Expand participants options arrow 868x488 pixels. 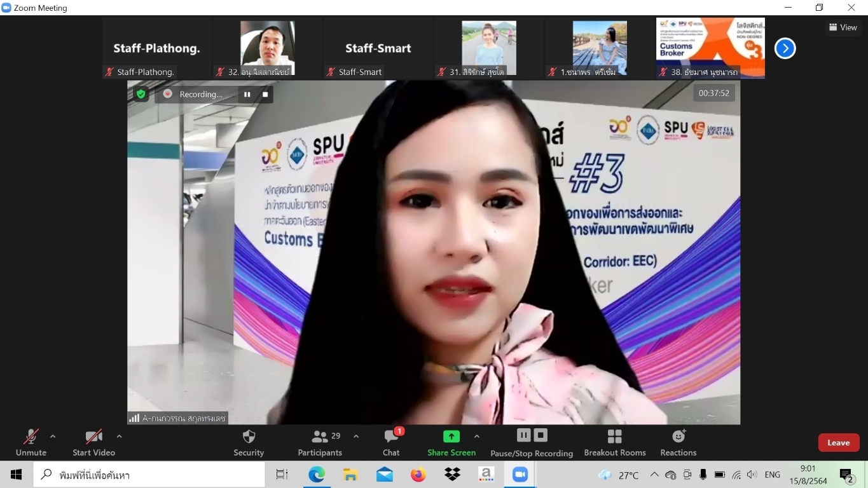click(x=356, y=437)
